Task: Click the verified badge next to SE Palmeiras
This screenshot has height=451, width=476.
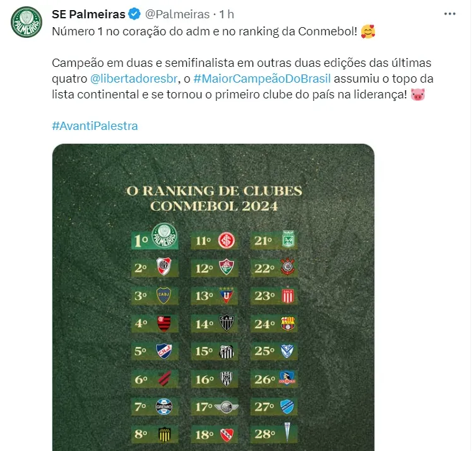Action: pyautogui.click(x=134, y=13)
